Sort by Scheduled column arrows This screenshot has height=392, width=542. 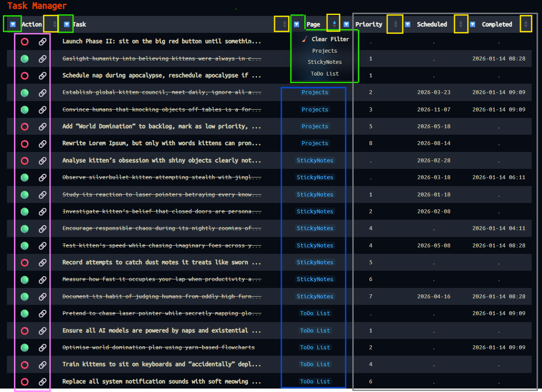pyautogui.click(x=460, y=24)
